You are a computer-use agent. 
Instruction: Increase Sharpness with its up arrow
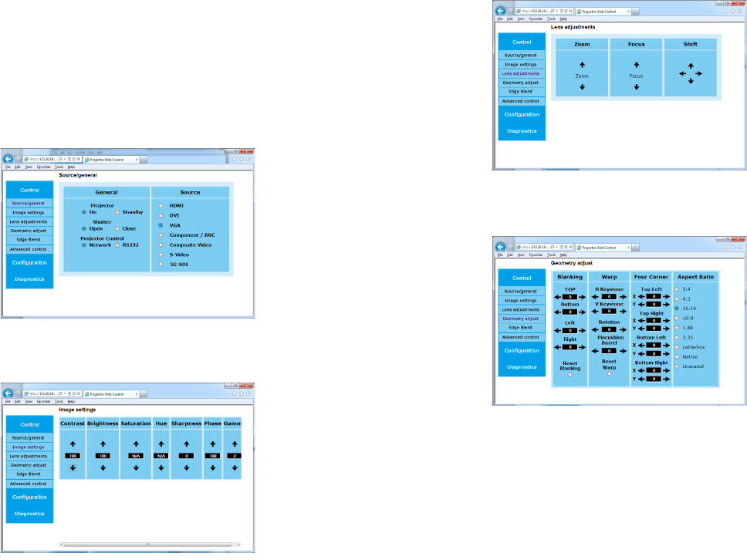(186, 444)
